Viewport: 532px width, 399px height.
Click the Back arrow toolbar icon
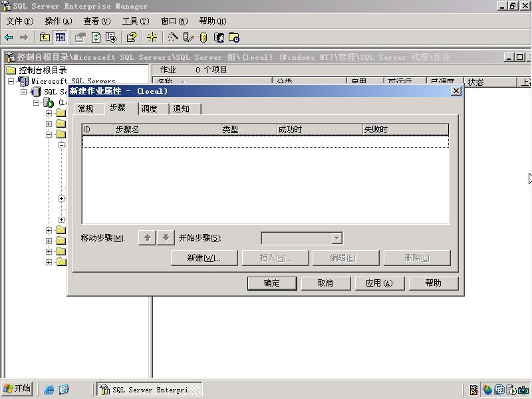9,37
